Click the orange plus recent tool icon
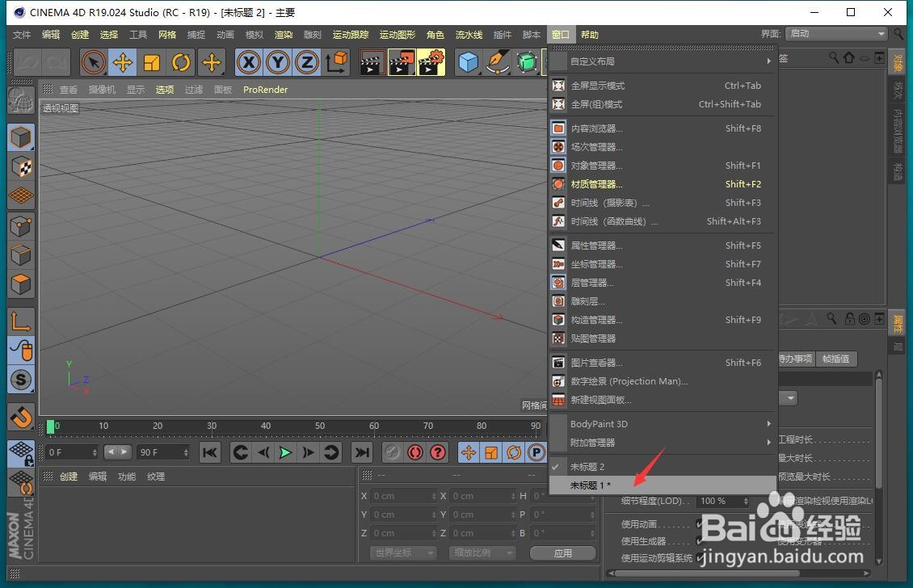The height and width of the screenshot is (588, 913). pyautogui.click(x=212, y=62)
